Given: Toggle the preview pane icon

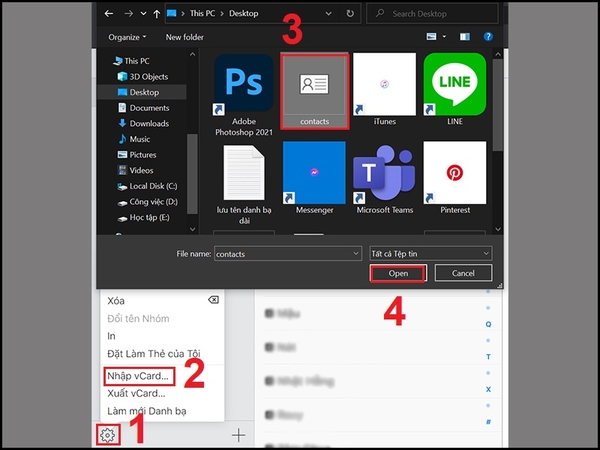Looking at the screenshot, I should point(465,37).
